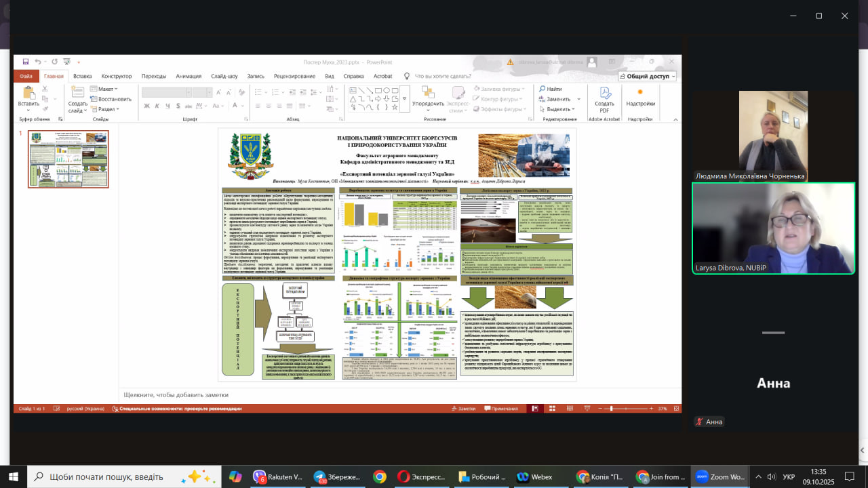Select slide 1 thumbnail in the panel
Image resolution: width=868 pixels, height=488 pixels.
68,159
